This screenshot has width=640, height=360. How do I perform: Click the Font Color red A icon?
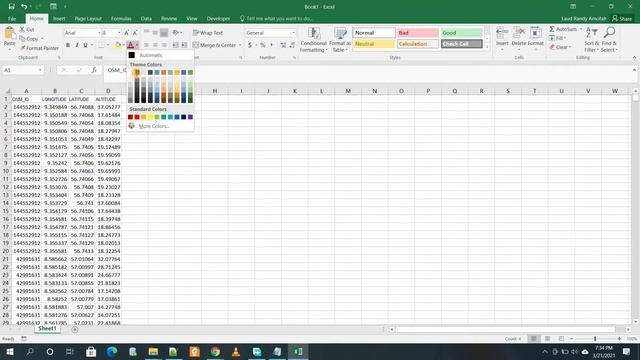click(131, 45)
